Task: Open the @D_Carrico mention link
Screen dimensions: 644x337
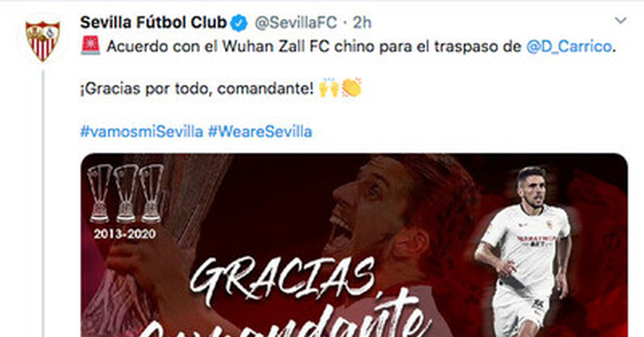Action: click(x=569, y=47)
